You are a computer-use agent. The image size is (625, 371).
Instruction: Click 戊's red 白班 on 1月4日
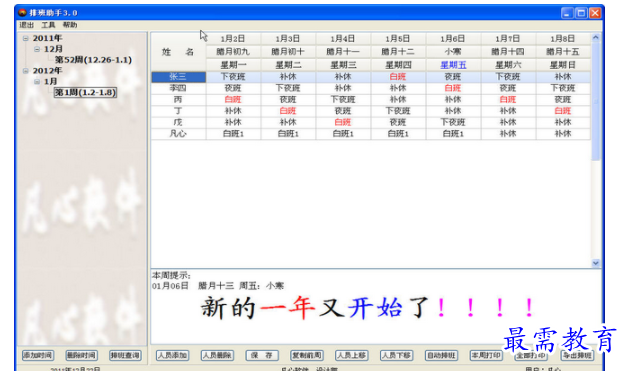click(x=343, y=122)
